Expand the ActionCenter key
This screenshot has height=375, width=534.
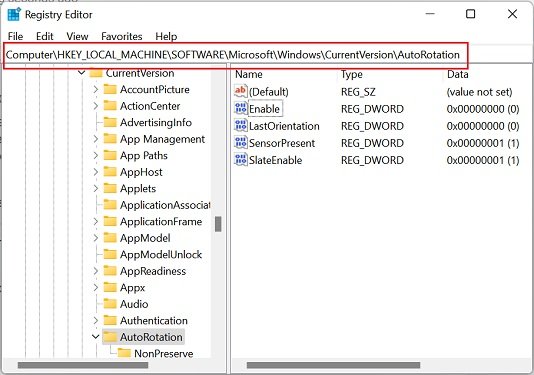point(96,106)
